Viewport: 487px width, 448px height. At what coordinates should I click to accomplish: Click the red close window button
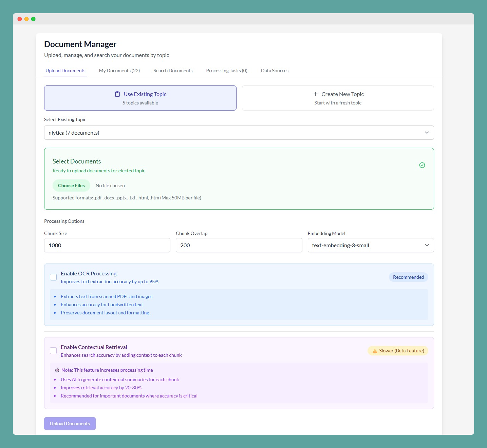coord(20,19)
